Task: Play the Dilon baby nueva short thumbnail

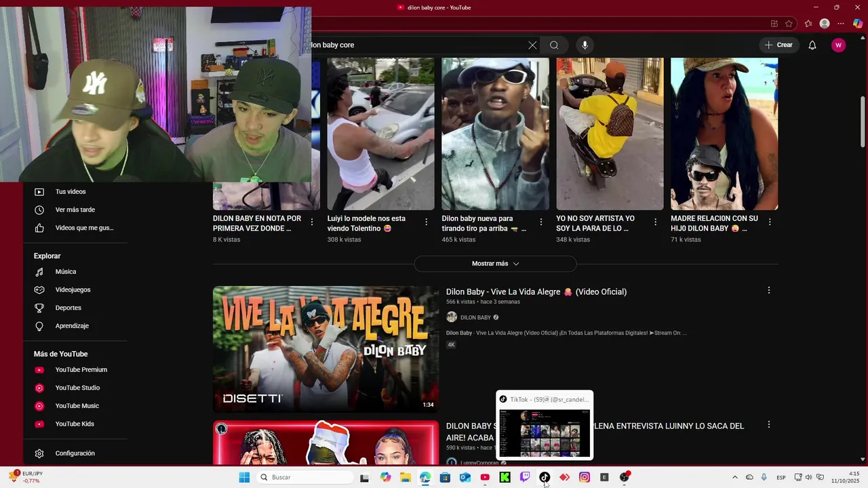Action: (495, 134)
